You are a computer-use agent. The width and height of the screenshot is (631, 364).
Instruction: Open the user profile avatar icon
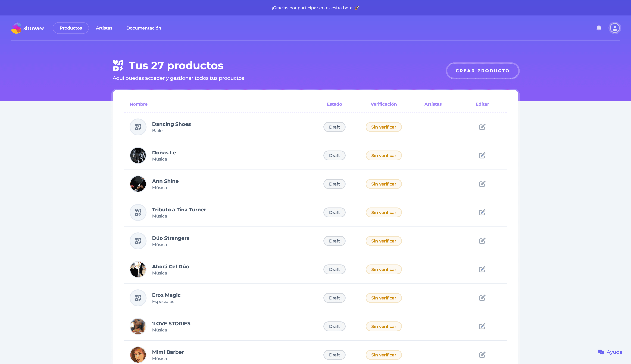615,28
